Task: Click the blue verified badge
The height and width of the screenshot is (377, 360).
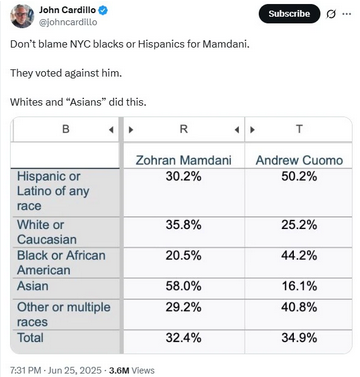Action: coord(103,11)
